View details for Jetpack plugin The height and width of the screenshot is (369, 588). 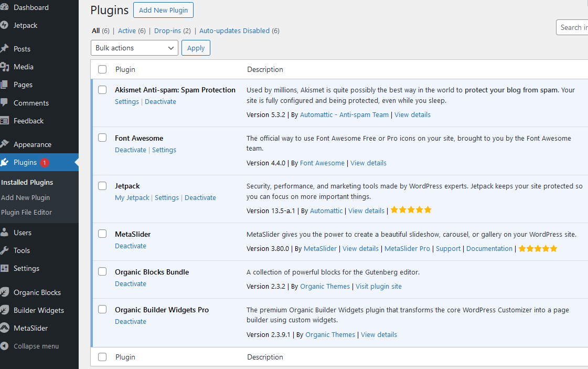(x=366, y=211)
